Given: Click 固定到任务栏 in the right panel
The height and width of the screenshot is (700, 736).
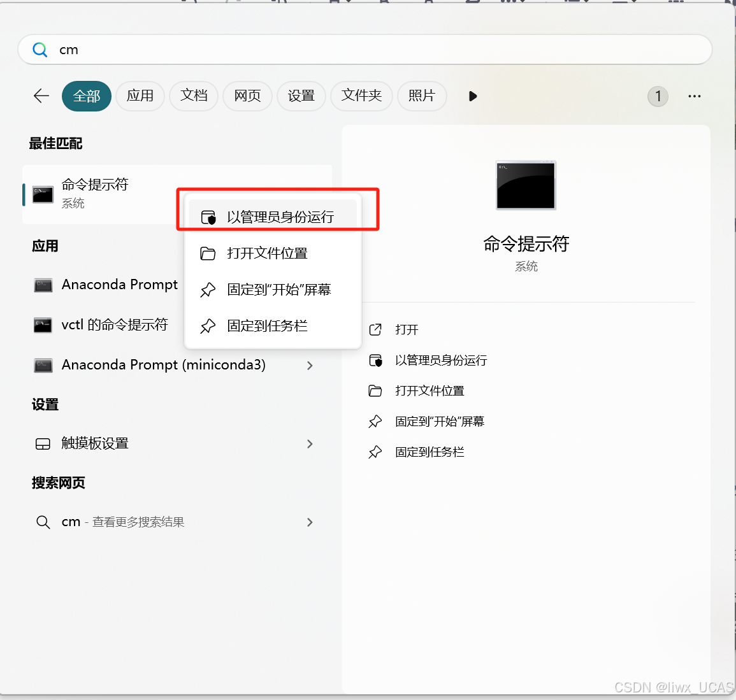Looking at the screenshot, I should (429, 452).
